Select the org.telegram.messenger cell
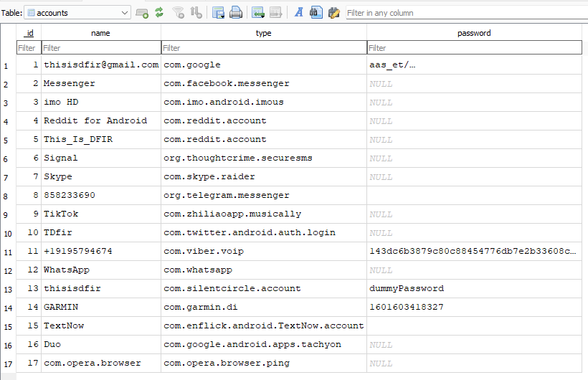Viewport: 588px width, 380px height. click(264, 196)
